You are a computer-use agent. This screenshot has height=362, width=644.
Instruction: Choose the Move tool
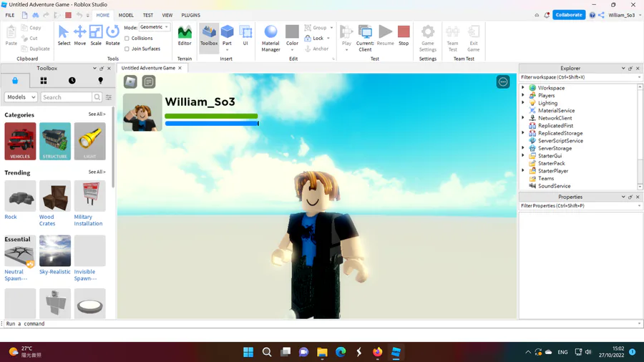point(79,35)
